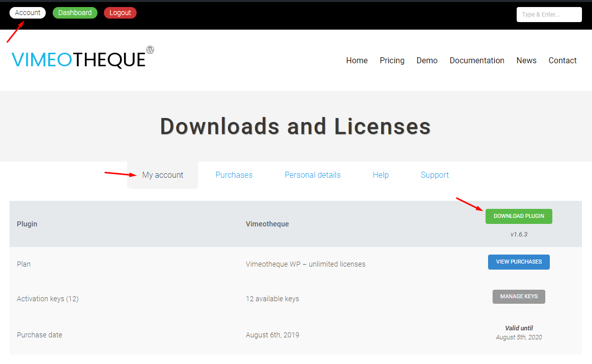
Task: Click the 'Plan' row label
Action: coord(24,264)
